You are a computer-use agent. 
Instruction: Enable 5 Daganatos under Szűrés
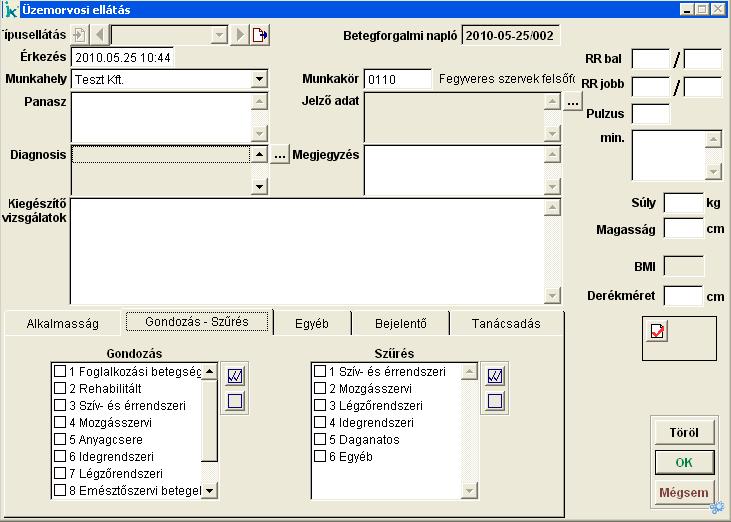[320, 440]
